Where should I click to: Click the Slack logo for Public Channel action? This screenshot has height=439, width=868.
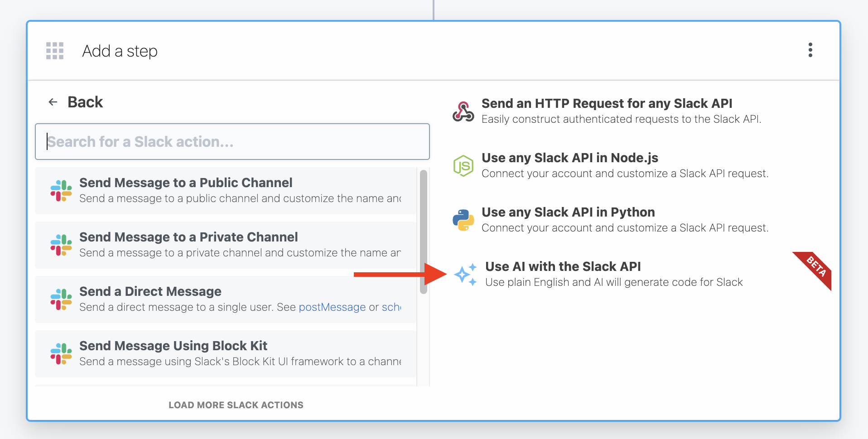coord(61,191)
